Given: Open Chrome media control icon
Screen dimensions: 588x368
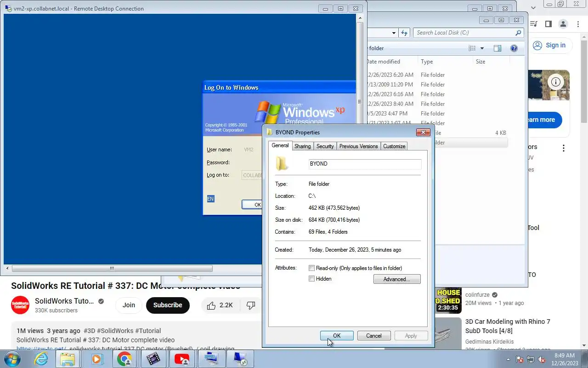Looking at the screenshot, I should 533,24.
